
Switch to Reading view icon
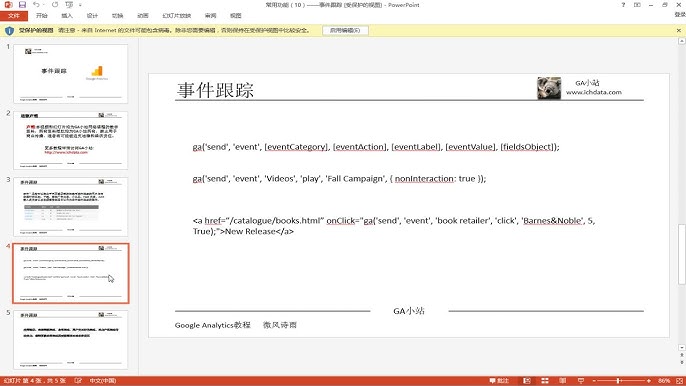point(563,381)
